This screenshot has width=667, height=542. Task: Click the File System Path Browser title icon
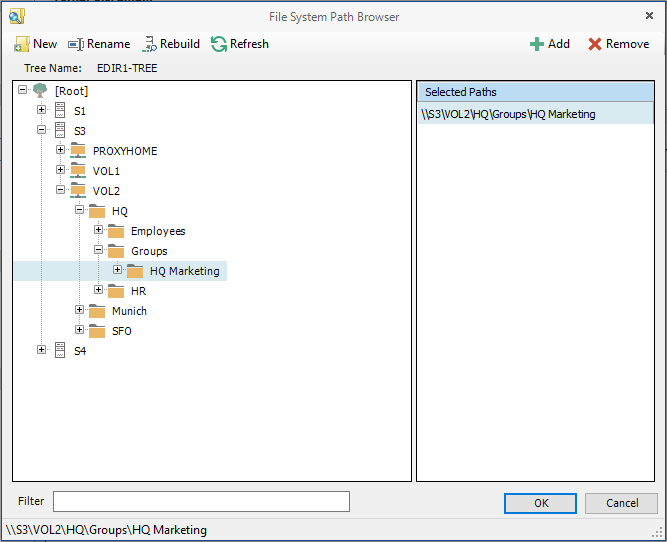pos(17,17)
